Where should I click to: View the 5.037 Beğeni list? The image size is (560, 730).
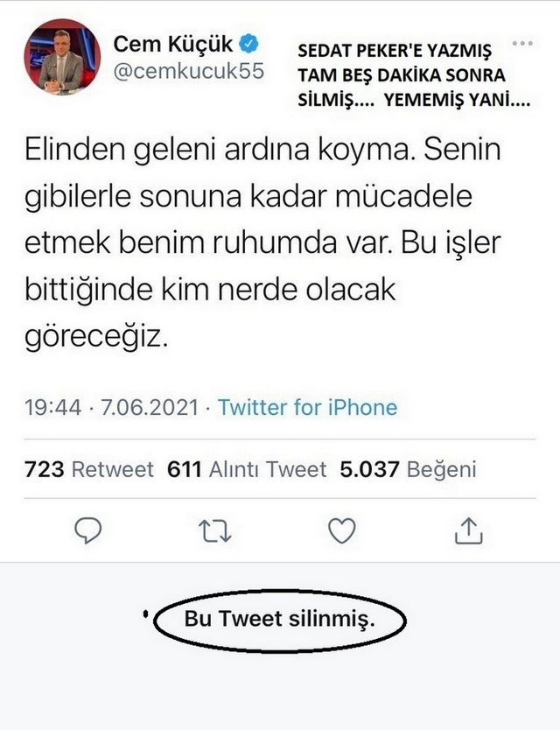point(409,470)
